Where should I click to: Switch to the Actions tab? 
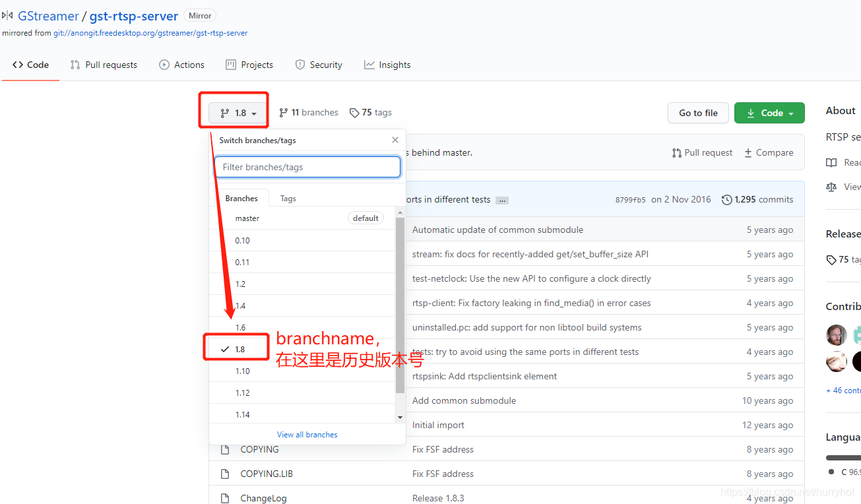pos(181,65)
